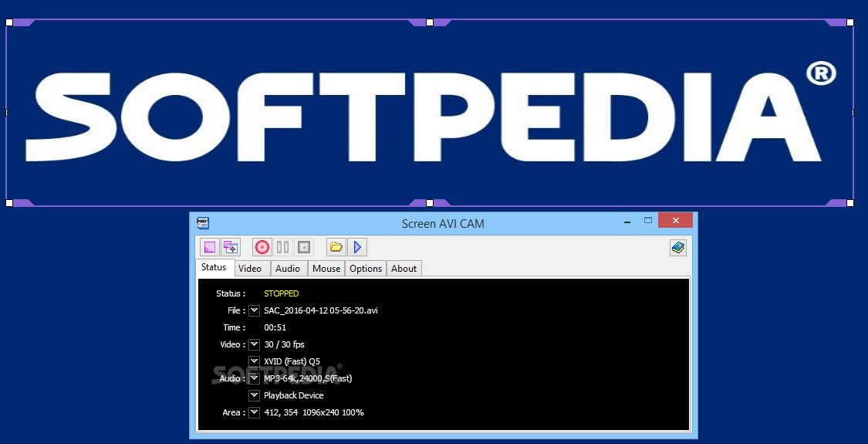Click the Playback Device text
The width and height of the screenshot is (868, 444).
click(294, 396)
